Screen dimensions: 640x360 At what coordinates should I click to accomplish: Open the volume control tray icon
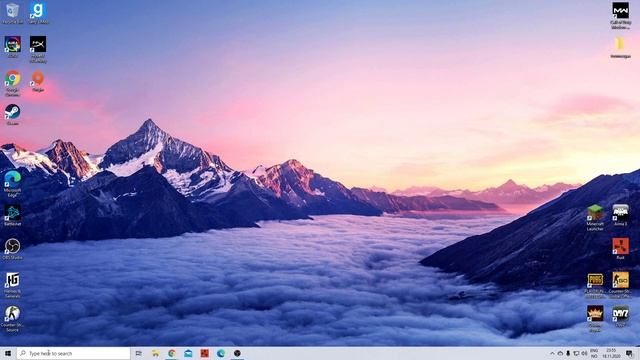pos(584,353)
